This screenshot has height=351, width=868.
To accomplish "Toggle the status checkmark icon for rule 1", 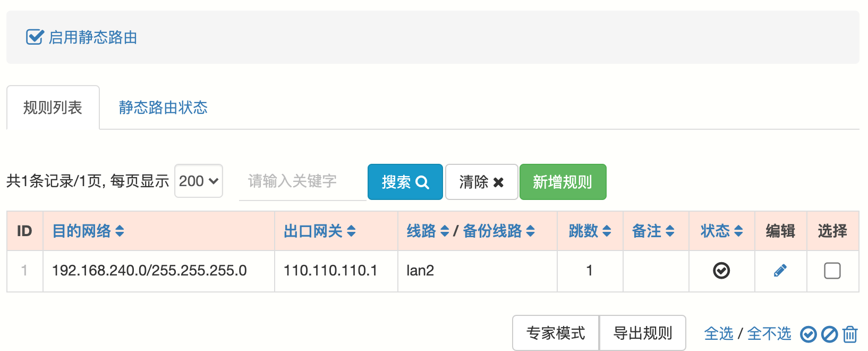I will tap(721, 271).
